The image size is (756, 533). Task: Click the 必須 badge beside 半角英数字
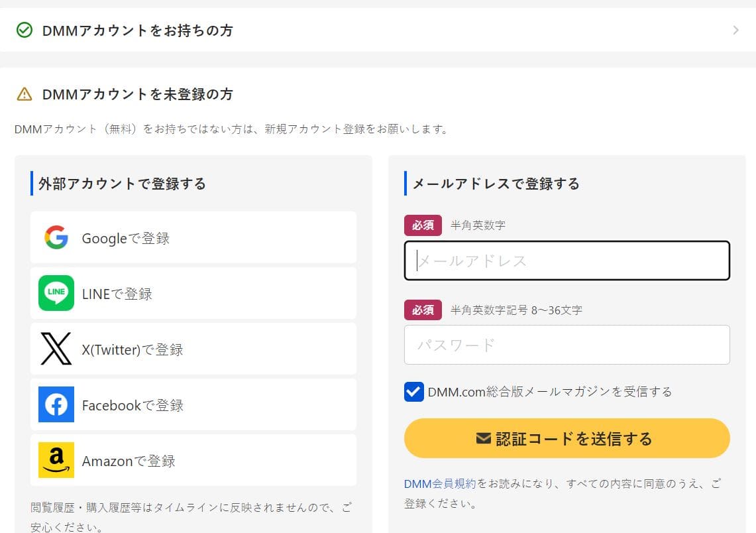[423, 225]
